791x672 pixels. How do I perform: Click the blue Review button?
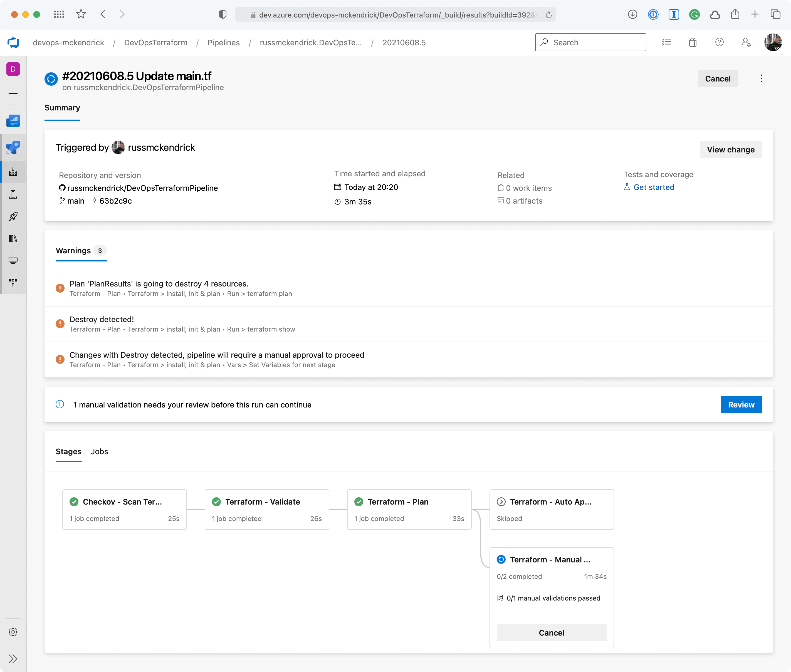(x=741, y=405)
